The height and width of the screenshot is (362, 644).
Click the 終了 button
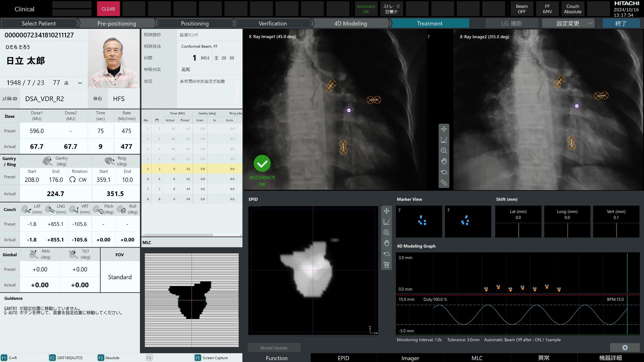[x=621, y=24]
